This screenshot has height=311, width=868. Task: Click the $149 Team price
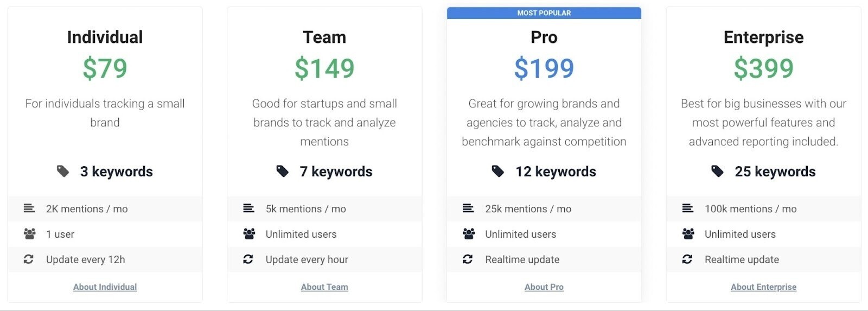tap(324, 68)
